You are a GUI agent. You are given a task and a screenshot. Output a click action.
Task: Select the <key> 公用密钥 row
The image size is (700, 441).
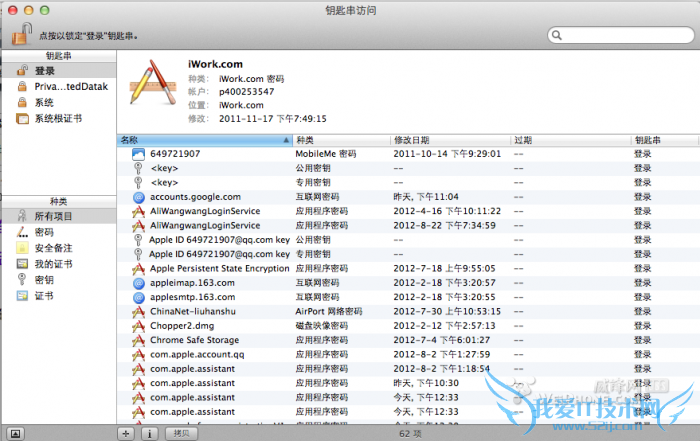click(408, 168)
